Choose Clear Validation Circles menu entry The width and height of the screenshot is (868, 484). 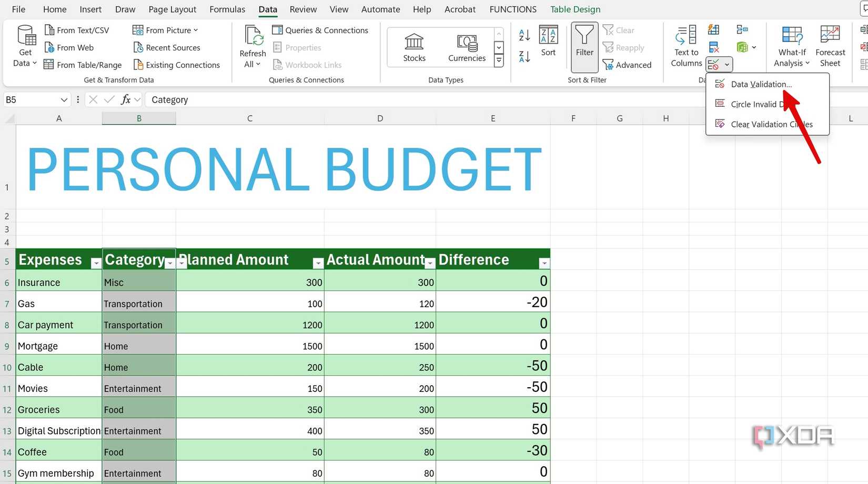pyautogui.click(x=771, y=124)
